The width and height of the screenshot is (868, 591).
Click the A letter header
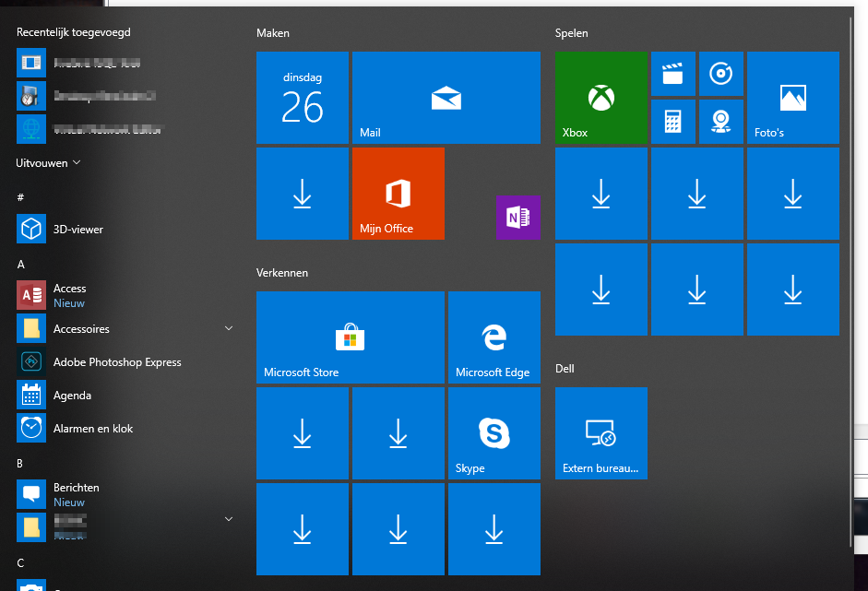tap(20, 264)
